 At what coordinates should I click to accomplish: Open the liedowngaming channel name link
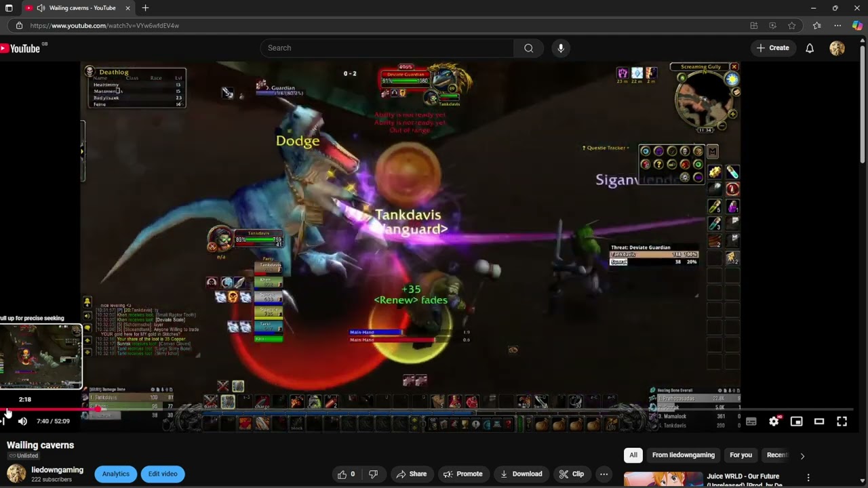tap(57, 470)
